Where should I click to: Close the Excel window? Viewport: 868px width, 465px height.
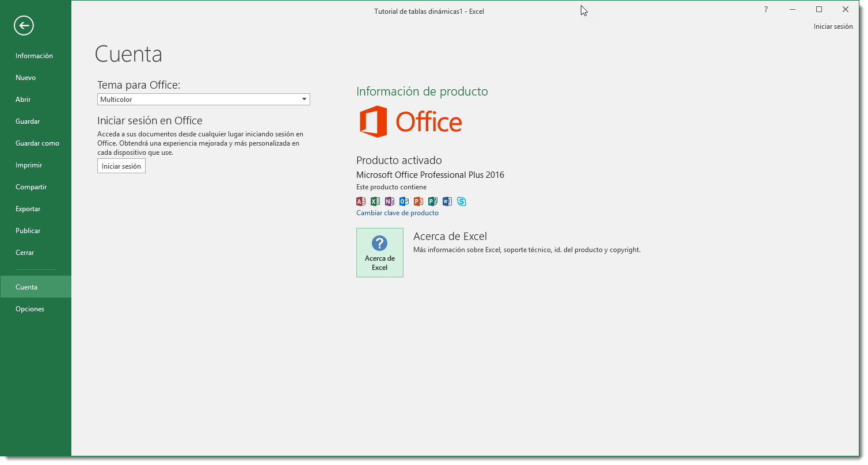tap(846, 9)
